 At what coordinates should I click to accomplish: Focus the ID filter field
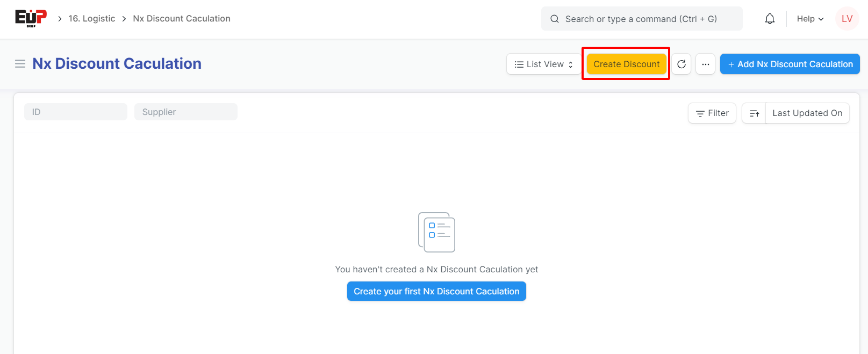coord(76,112)
